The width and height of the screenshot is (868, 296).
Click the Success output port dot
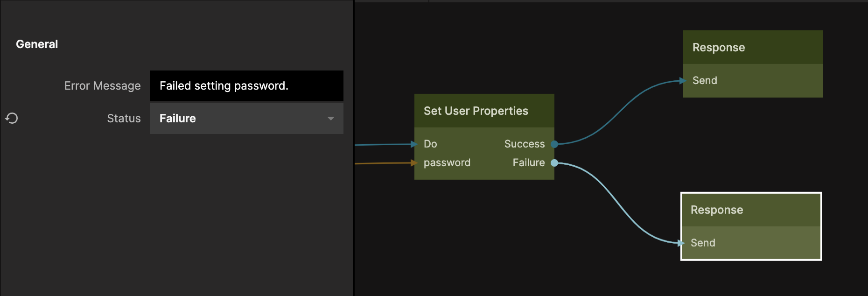[554, 144]
